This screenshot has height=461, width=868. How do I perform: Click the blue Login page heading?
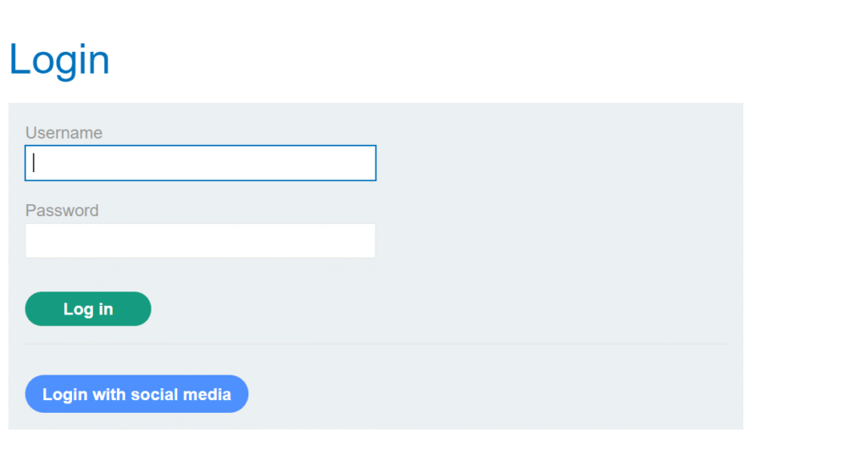(59, 60)
